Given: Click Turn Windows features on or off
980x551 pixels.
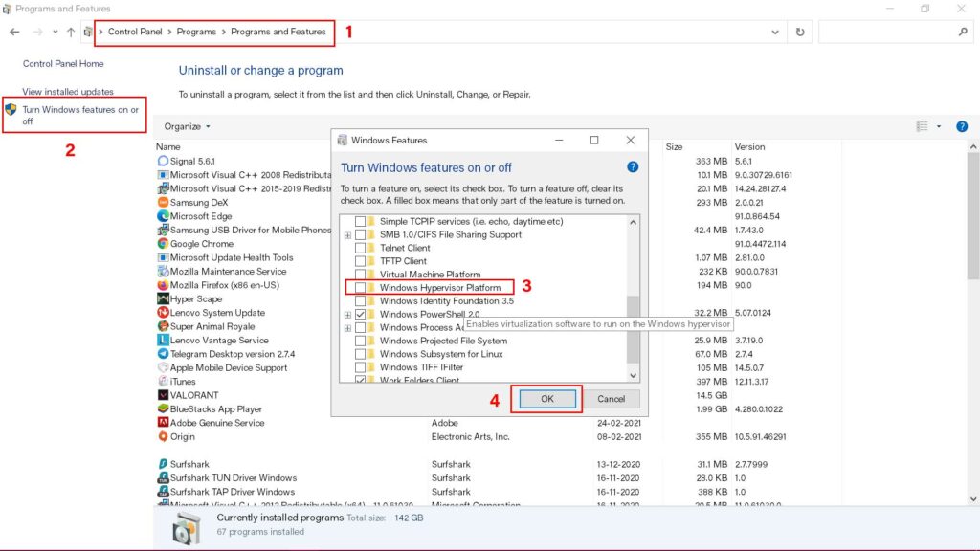Looking at the screenshot, I should click(x=80, y=115).
